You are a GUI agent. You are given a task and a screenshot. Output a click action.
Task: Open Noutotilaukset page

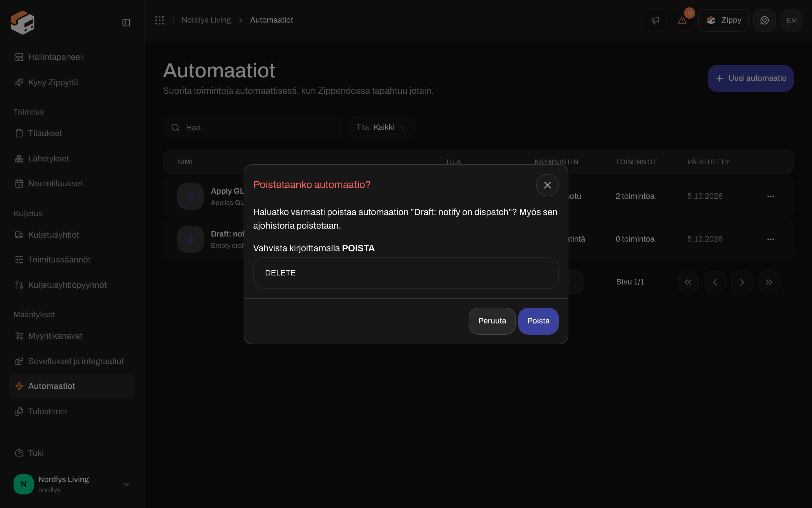coord(72,183)
